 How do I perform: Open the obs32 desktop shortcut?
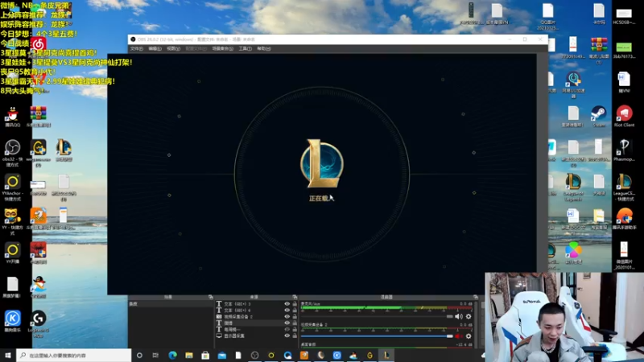(x=12, y=153)
